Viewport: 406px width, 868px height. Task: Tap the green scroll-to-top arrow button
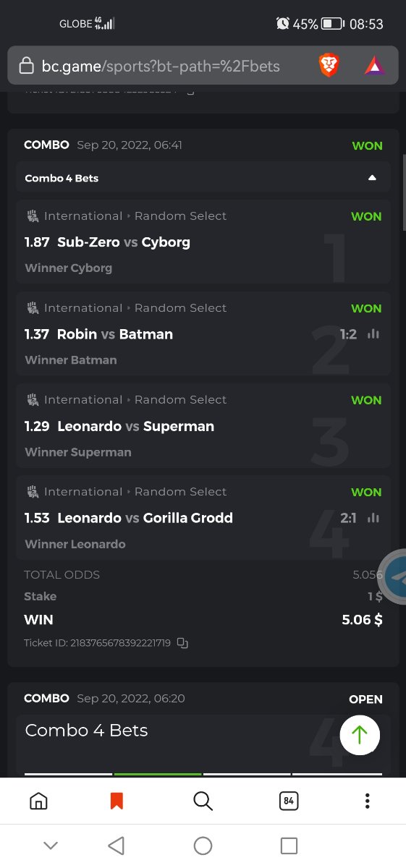click(x=360, y=735)
